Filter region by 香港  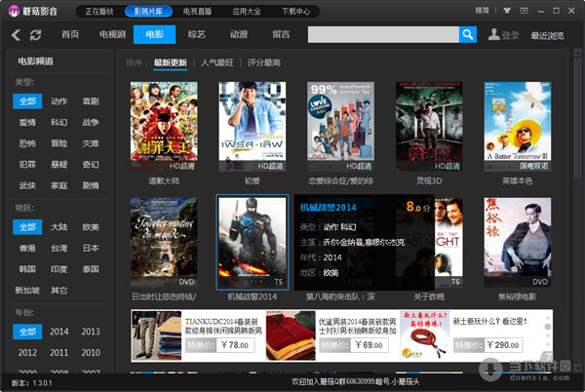(x=27, y=248)
